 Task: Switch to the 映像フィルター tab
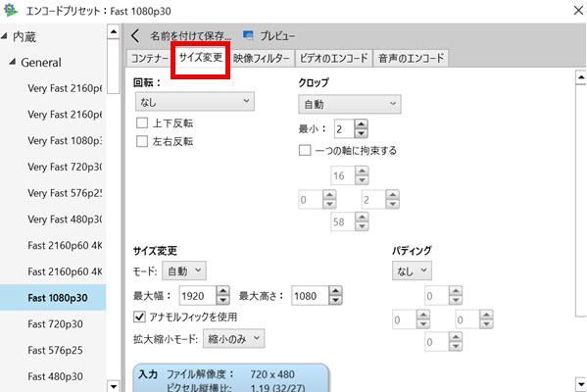(262, 59)
